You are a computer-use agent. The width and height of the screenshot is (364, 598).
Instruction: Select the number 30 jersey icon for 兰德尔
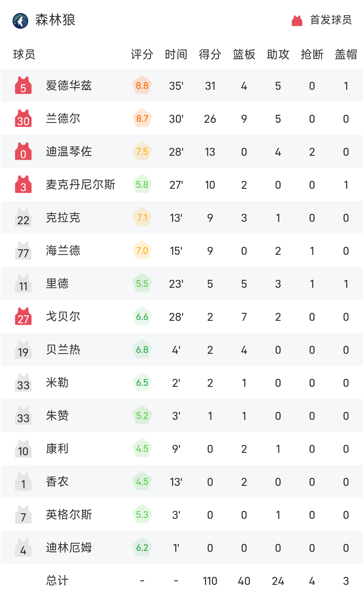(23, 118)
